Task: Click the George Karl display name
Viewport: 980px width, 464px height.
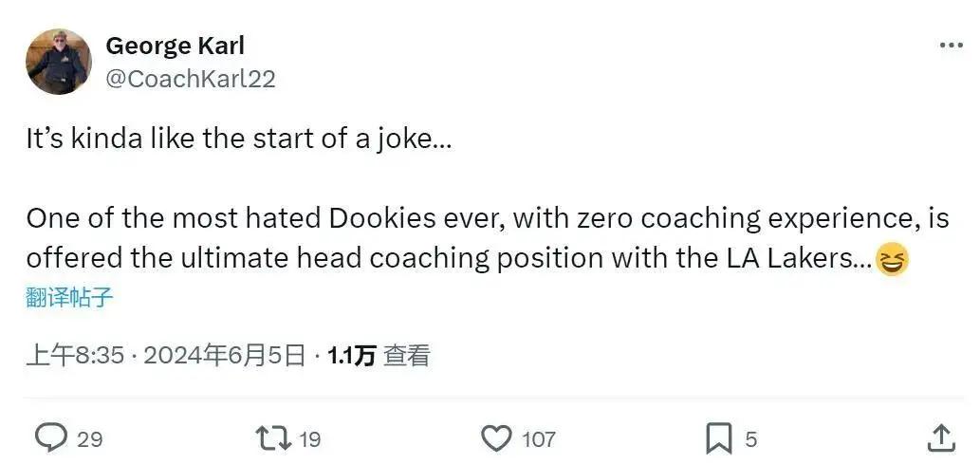Action: [175, 46]
